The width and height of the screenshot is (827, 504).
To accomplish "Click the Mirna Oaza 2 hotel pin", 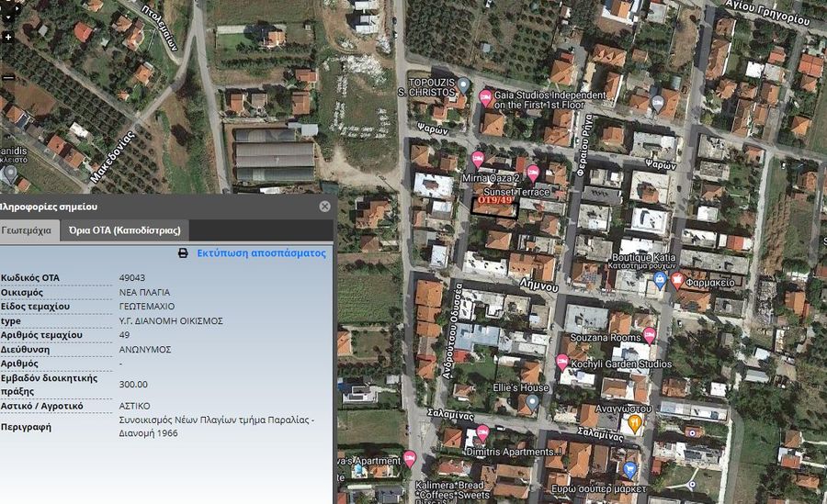I will point(478,159).
